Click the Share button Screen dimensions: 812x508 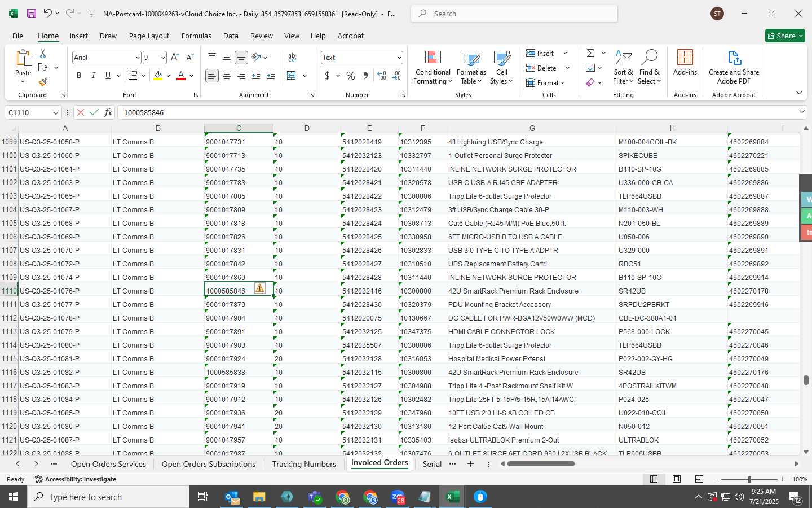click(785, 36)
